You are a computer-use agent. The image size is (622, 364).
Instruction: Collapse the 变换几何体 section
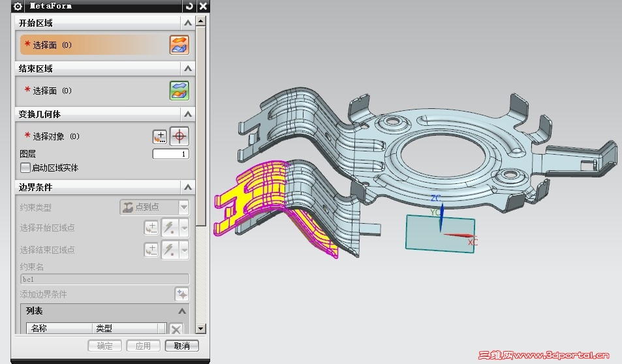click(187, 114)
